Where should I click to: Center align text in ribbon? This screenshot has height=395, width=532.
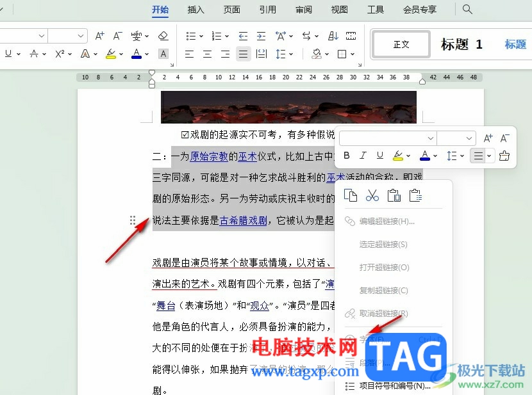tap(207, 54)
